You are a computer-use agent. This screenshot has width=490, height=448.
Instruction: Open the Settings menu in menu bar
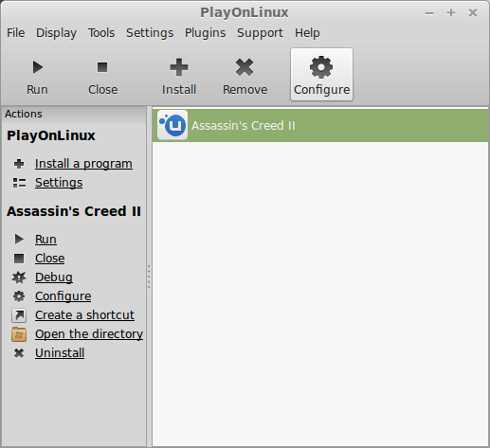click(150, 33)
